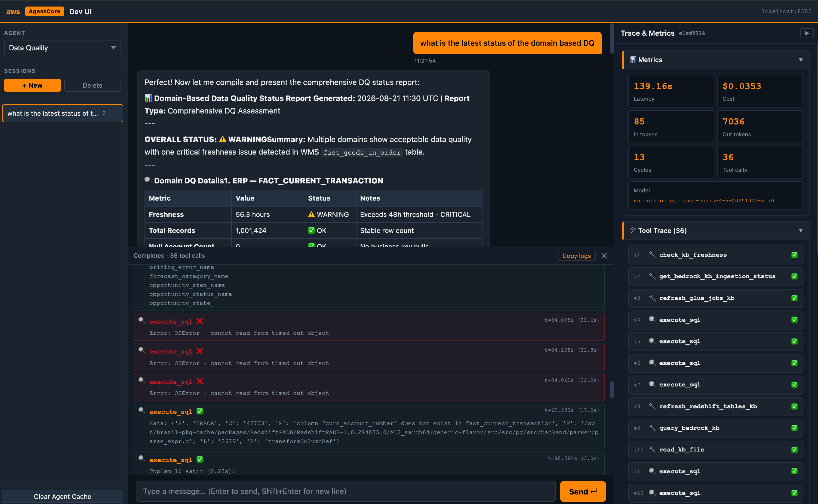
Task: Click the red X on execute_sql at t=84.095s
Action: (200, 321)
